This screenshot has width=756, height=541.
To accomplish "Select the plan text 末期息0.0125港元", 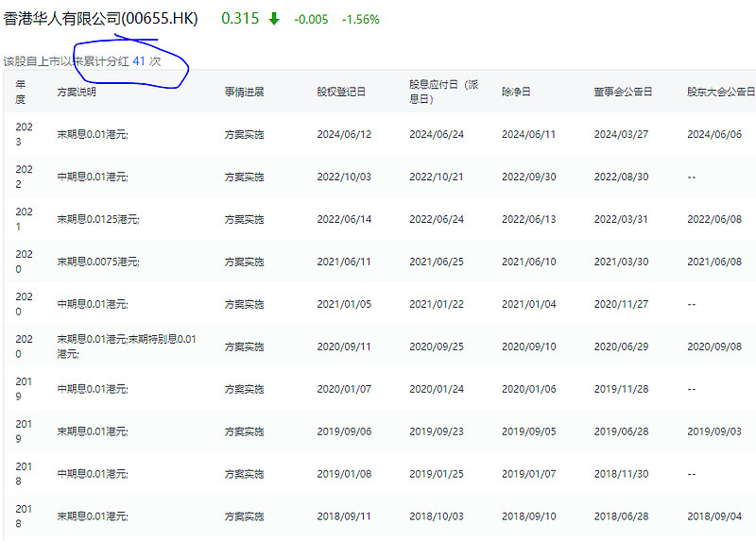I will coord(98,219).
